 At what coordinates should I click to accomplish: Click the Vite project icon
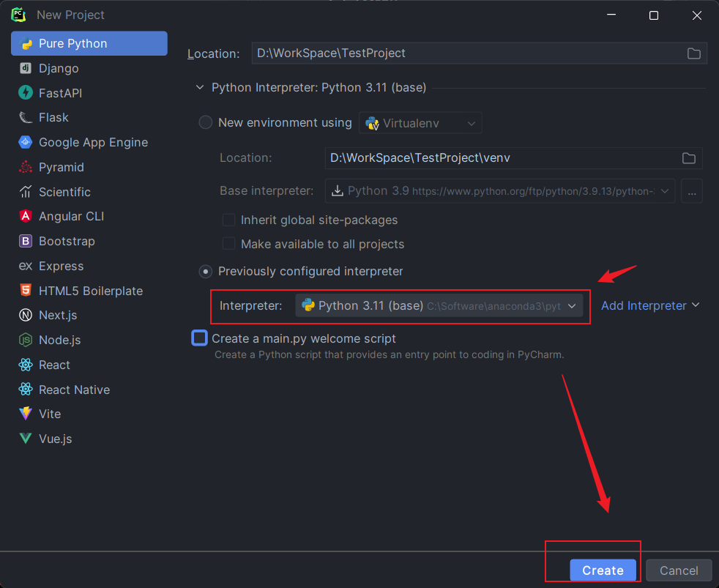tap(26, 414)
